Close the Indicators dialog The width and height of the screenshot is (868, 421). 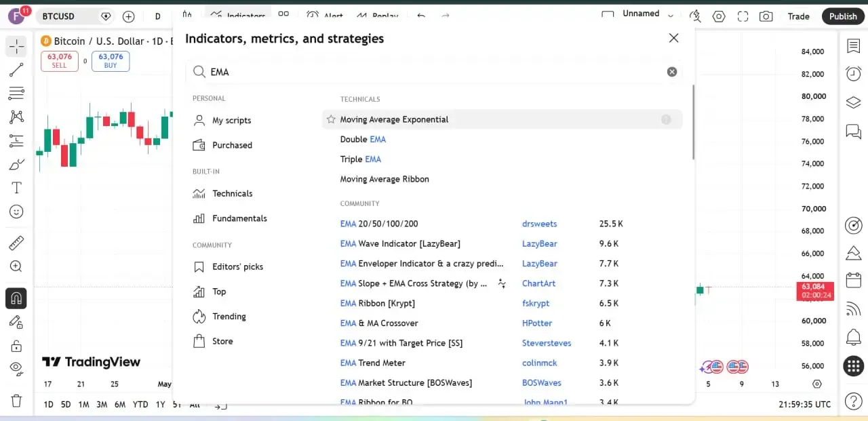(673, 38)
